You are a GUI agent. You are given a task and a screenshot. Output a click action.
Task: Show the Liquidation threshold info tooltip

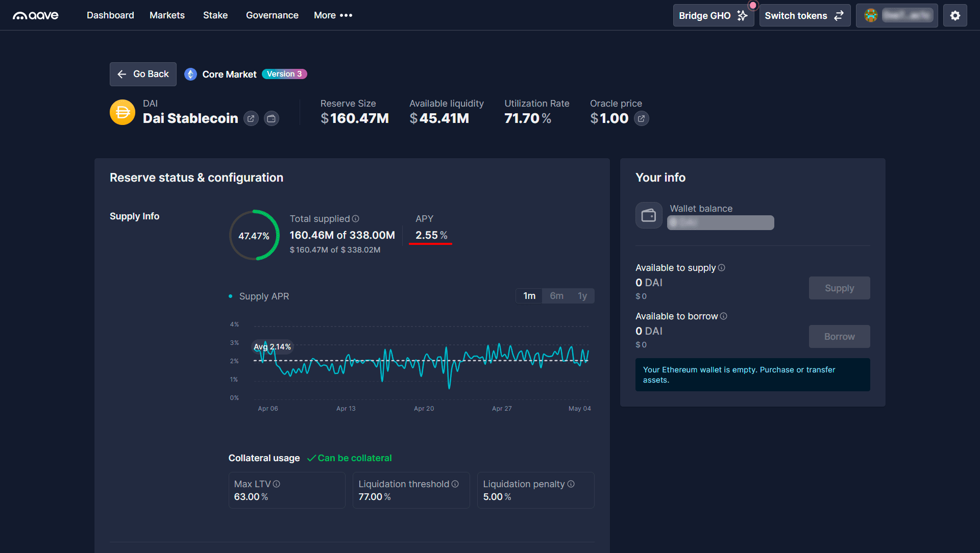[455, 484]
